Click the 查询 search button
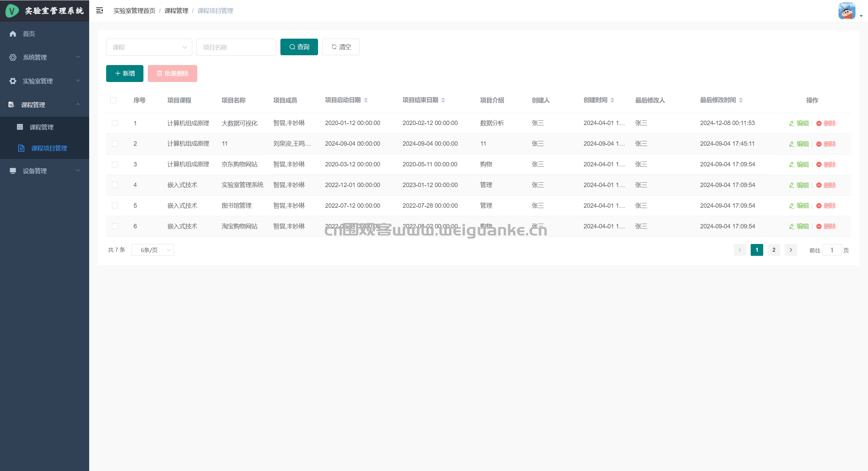868x471 pixels. pos(299,47)
